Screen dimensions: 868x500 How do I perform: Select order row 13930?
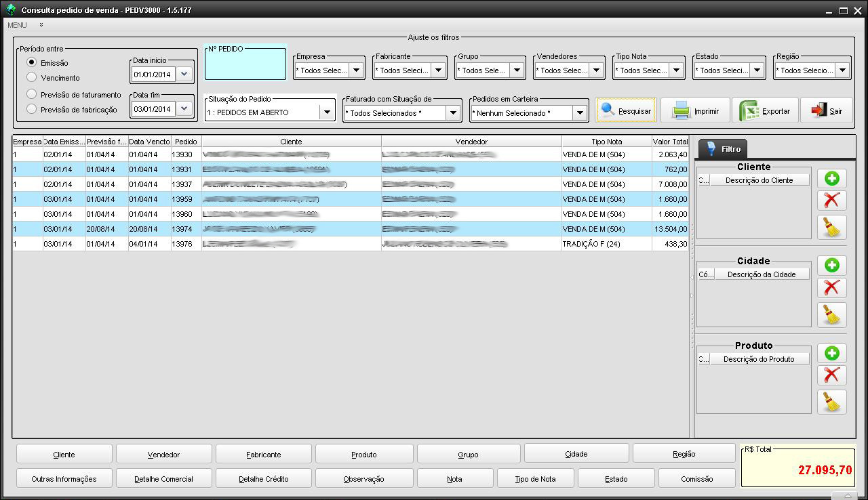pyautogui.click(x=351, y=154)
